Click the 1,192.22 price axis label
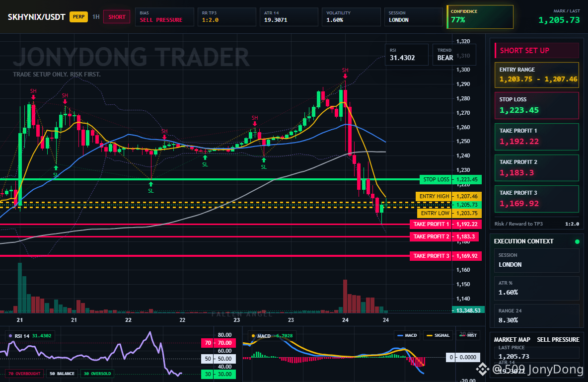Image resolution: width=588 pixels, height=382 pixels. (467, 224)
